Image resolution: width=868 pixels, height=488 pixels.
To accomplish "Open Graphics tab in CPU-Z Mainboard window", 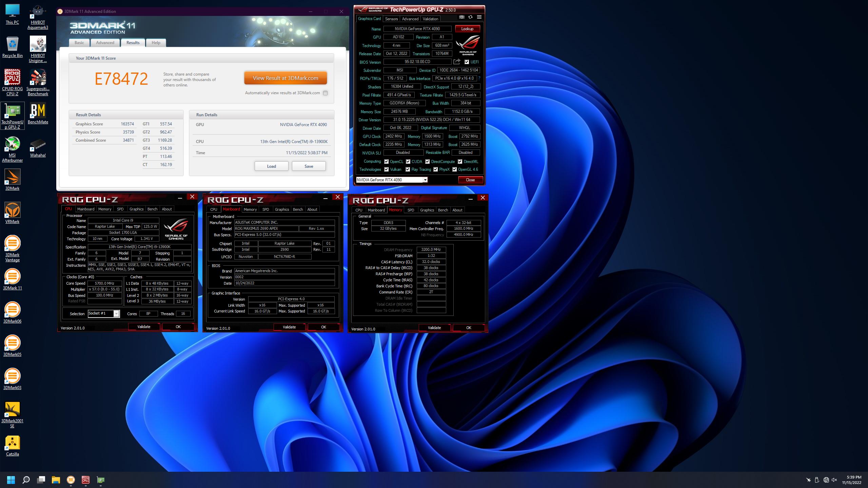I will 282,209.
